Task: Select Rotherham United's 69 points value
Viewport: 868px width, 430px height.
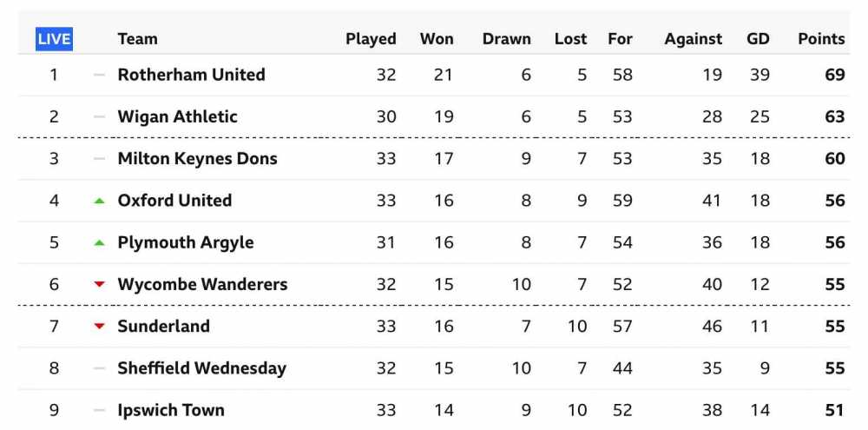Action: pos(835,75)
